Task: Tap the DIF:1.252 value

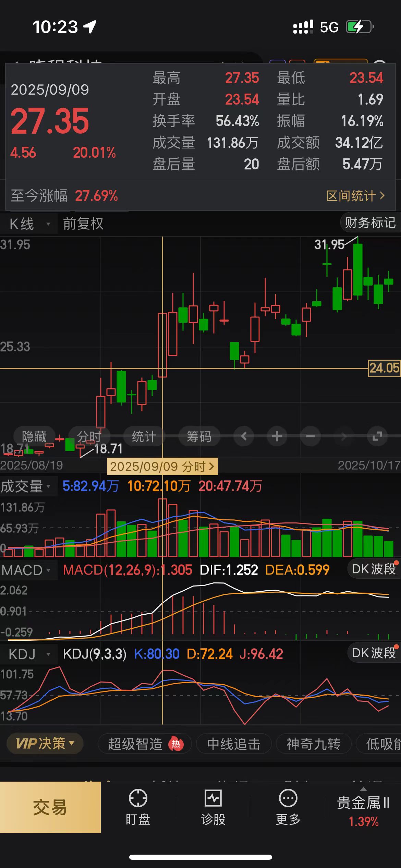Action: tap(229, 570)
